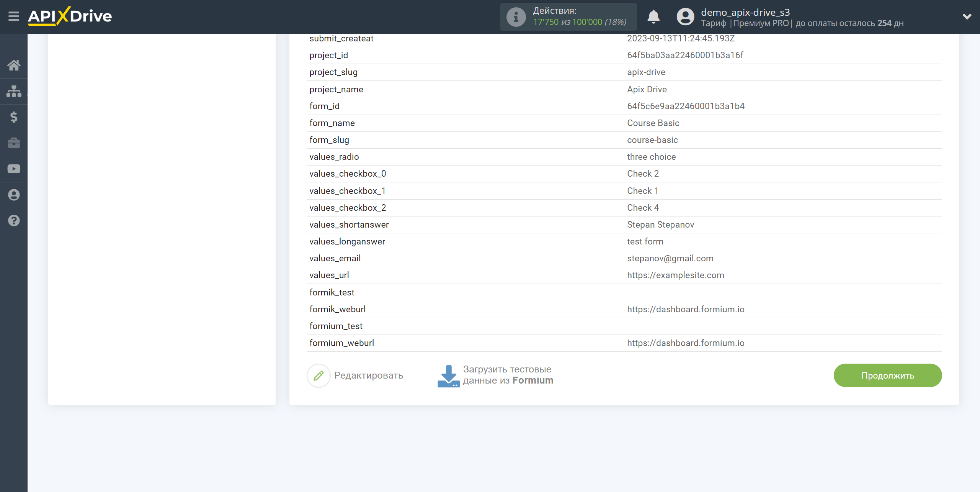The height and width of the screenshot is (492, 980).
Task: Select the three choice value
Action: tap(652, 157)
